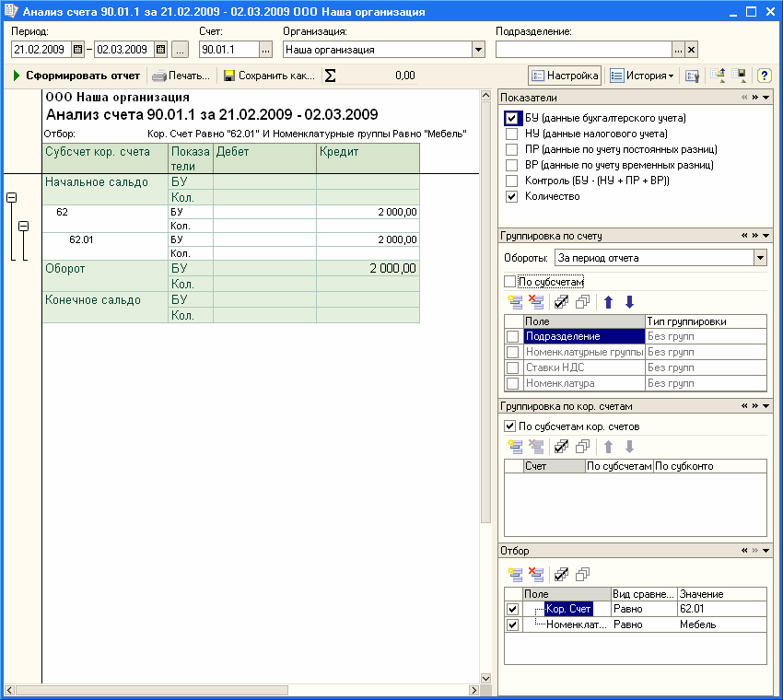Clear the Подразделение field with X
The image size is (783, 700).
pos(691,50)
